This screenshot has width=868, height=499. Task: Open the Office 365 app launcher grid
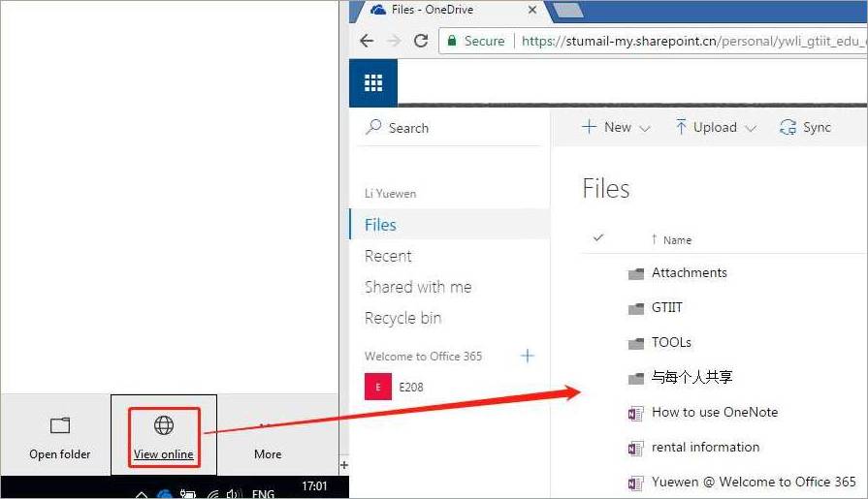pos(373,83)
